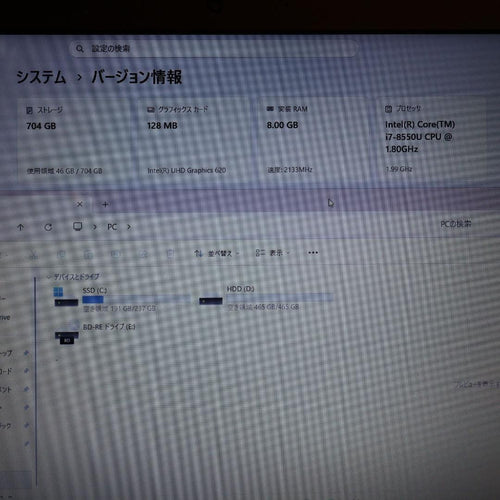Image resolution: width=500 pixels, height=500 pixels.
Task: Open the 表示 view dropdown
Action: point(273,253)
